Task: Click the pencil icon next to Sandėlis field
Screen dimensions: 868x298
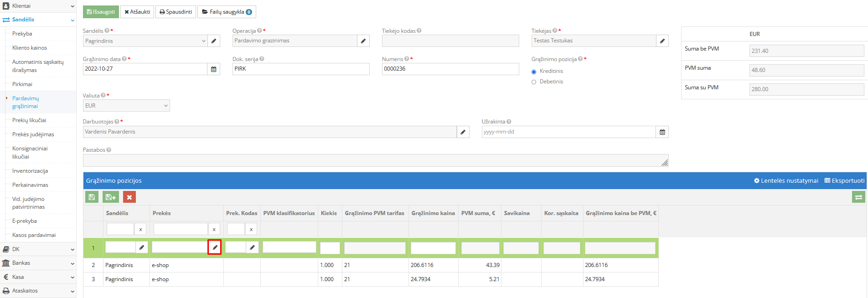Action: tap(213, 41)
